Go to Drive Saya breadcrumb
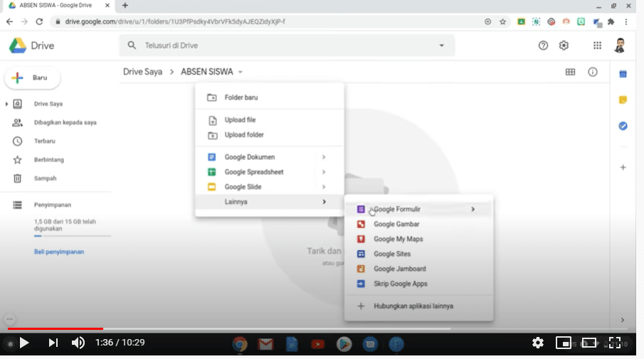This screenshot has width=644, height=359. (x=142, y=72)
